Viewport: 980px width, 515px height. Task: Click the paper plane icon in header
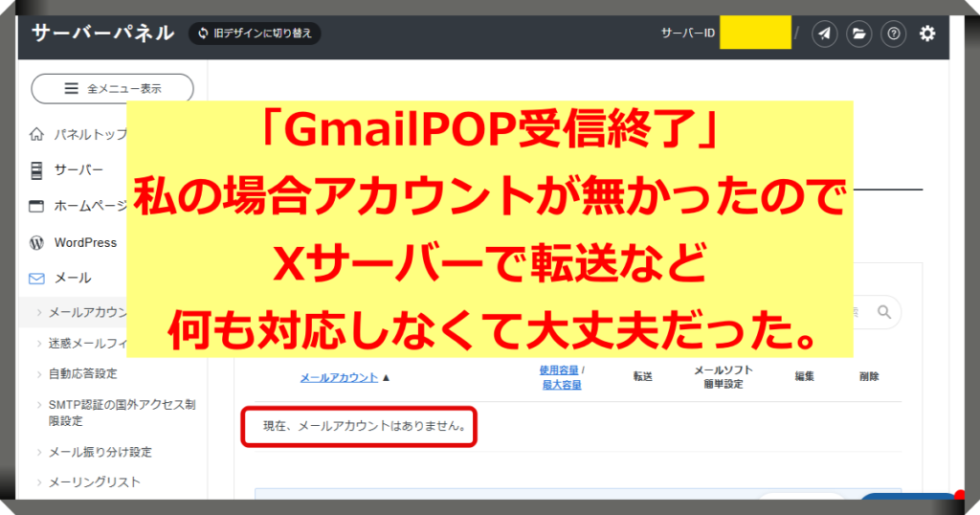824,34
